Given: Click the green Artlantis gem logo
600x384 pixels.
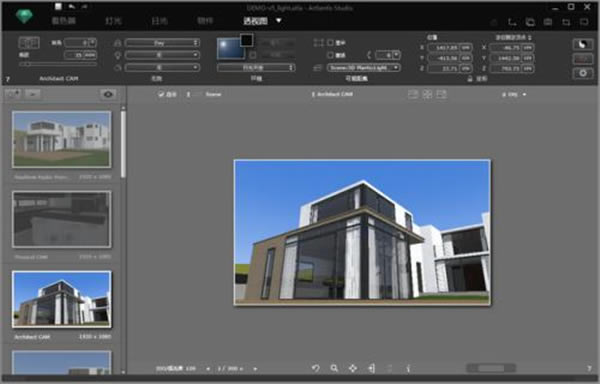Looking at the screenshot, I should [x=24, y=16].
